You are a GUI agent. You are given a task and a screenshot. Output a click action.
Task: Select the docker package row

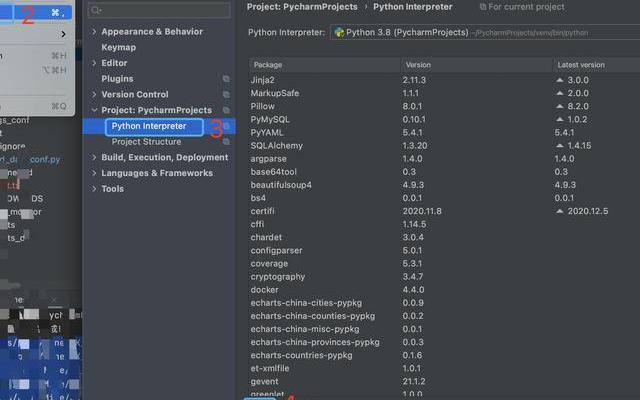(x=444, y=289)
